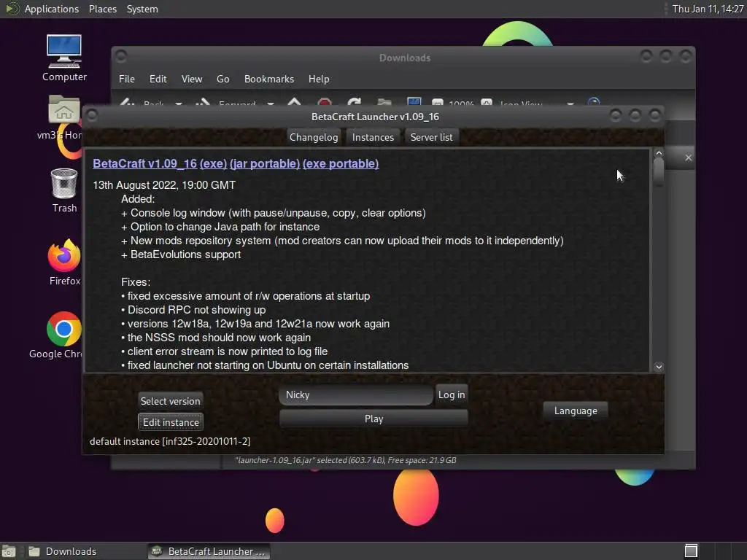Open the Server list tab
Image resolution: width=747 pixels, height=560 pixels.
click(x=431, y=137)
